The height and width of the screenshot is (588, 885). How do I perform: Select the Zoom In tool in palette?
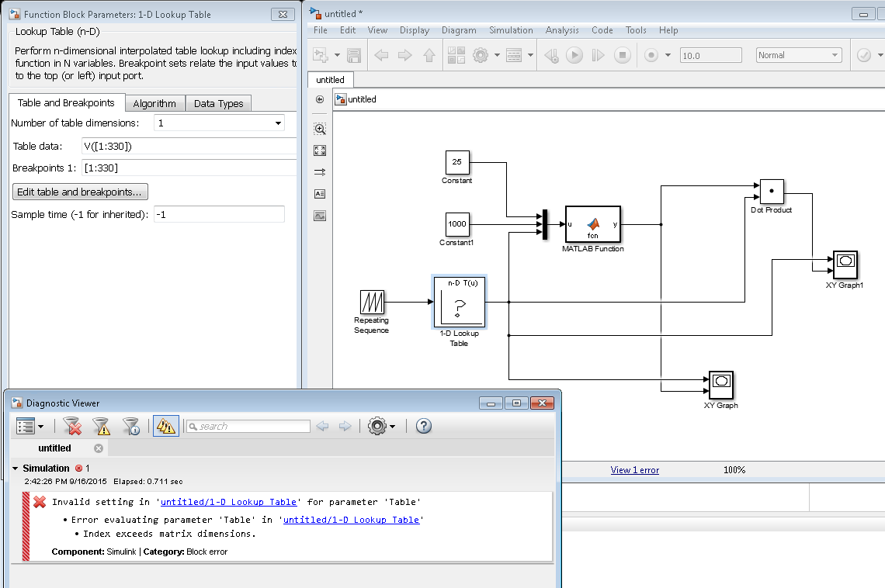(320, 129)
